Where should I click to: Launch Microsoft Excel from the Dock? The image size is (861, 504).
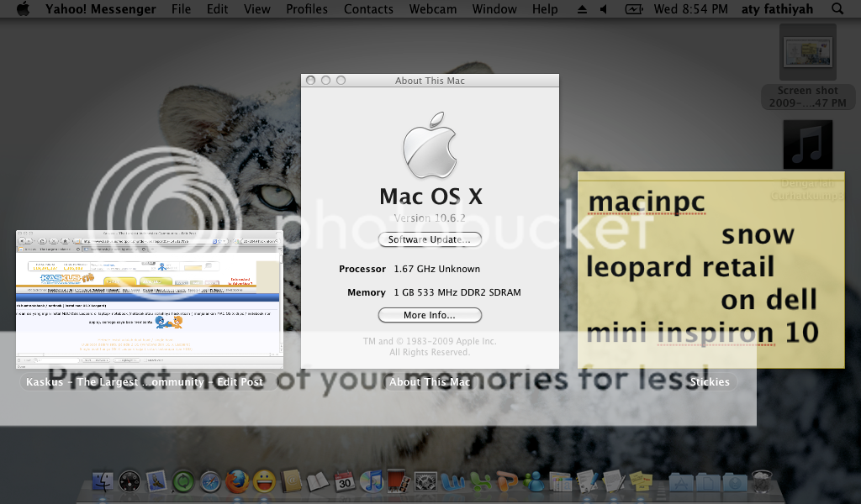coord(480,482)
